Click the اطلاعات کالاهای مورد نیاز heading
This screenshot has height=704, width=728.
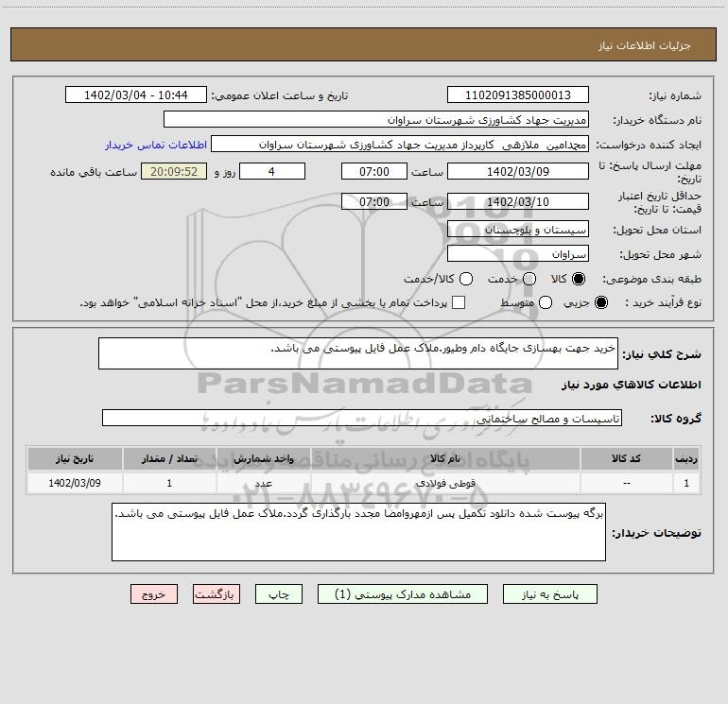(632, 385)
